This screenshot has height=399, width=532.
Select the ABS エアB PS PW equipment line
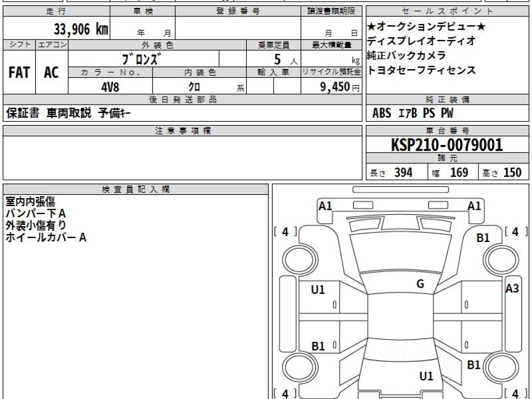tap(413, 113)
